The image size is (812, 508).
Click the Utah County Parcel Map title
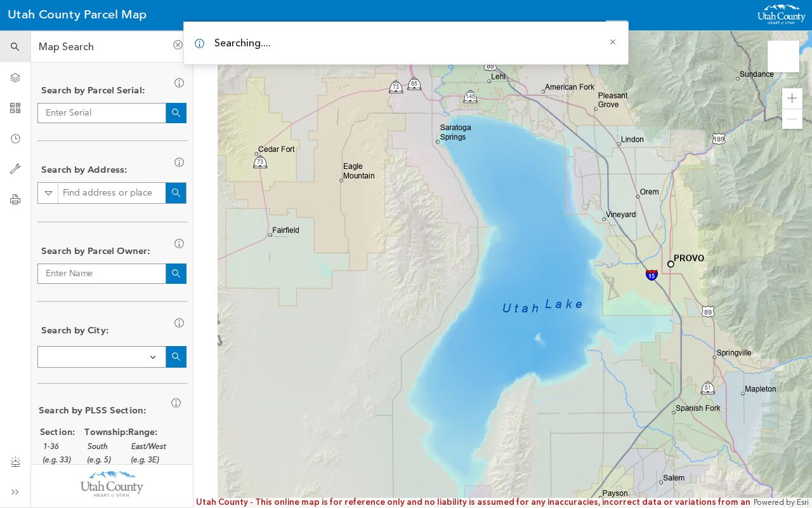pos(77,15)
